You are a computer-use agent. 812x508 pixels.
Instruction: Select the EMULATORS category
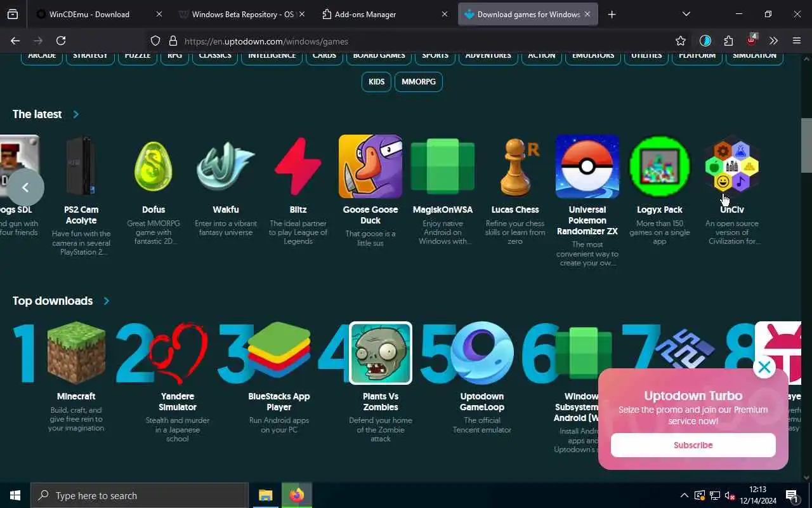click(593, 56)
